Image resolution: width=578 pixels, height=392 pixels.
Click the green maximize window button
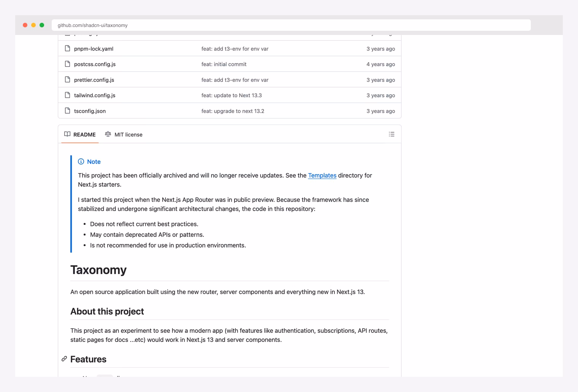[42, 25]
